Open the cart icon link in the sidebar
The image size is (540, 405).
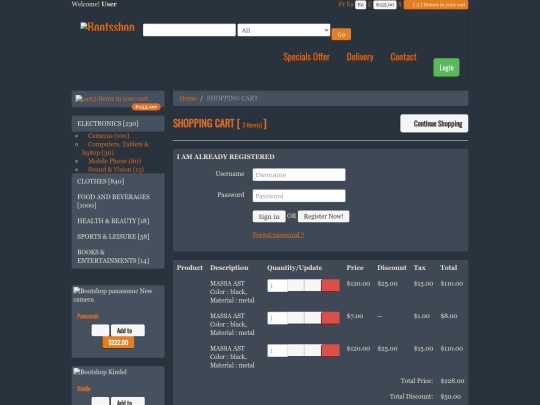pyautogui.click(x=112, y=99)
